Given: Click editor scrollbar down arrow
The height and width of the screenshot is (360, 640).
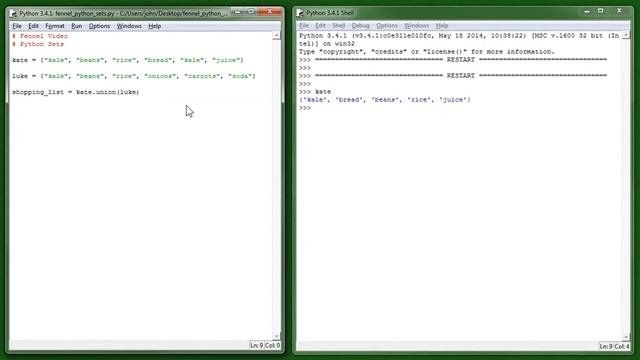Looking at the screenshot, I should 276,336.
